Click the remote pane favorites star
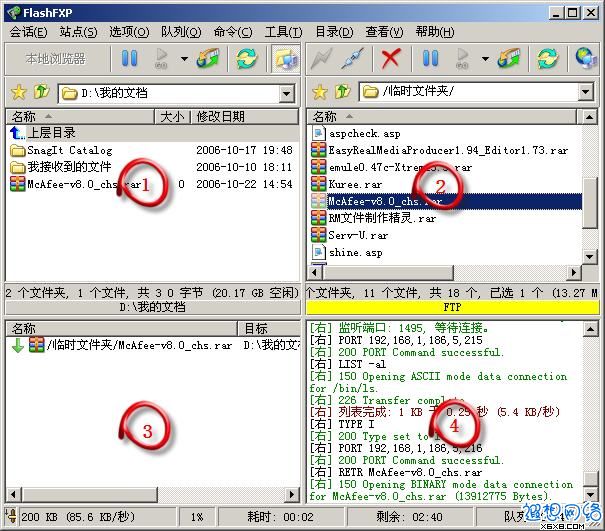The width and height of the screenshot is (605, 531). [319, 92]
